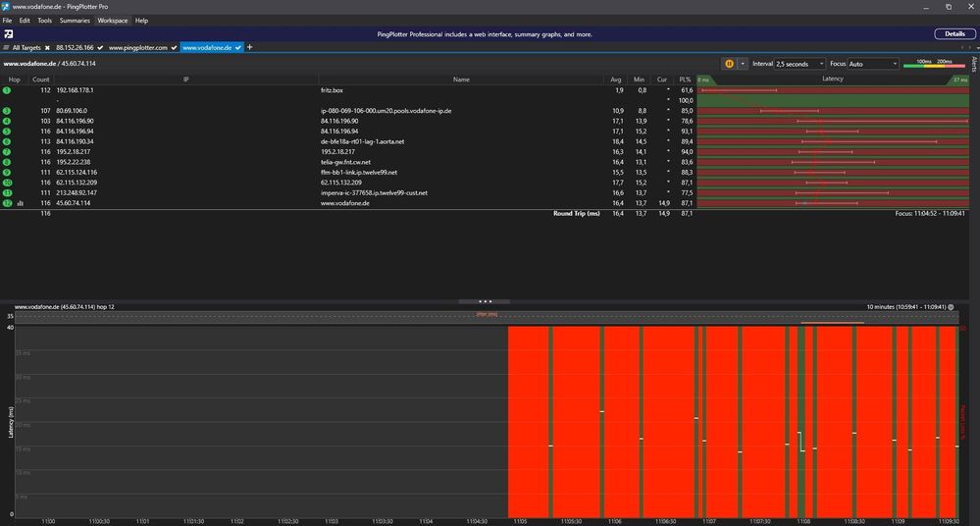Click the PingPlotter app icon in the title bar
980x526 pixels.
(x=6, y=6)
